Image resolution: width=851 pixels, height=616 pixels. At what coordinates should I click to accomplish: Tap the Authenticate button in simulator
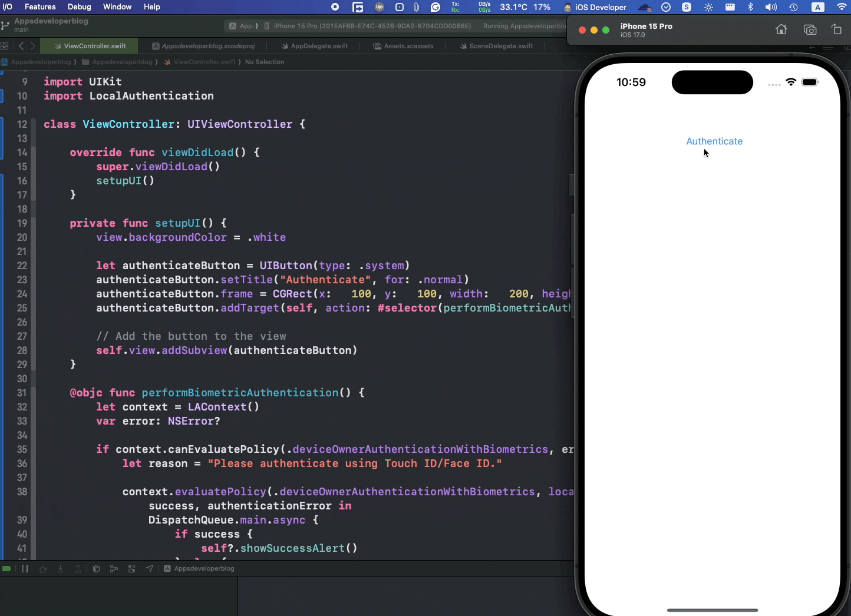click(714, 141)
